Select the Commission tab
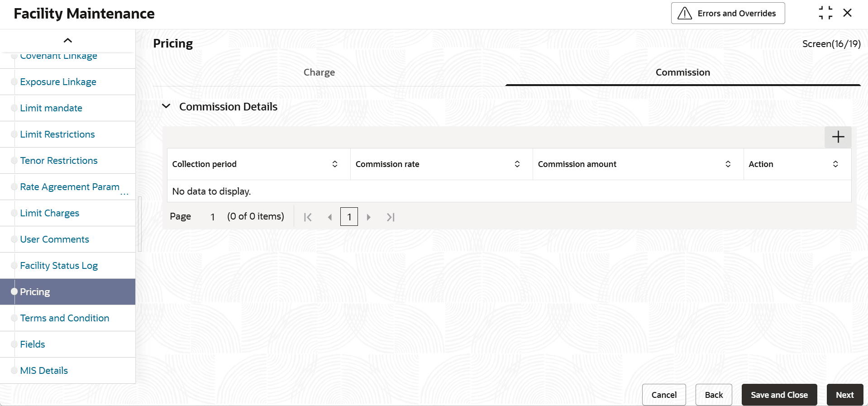The height and width of the screenshot is (406, 868). pyautogui.click(x=682, y=72)
